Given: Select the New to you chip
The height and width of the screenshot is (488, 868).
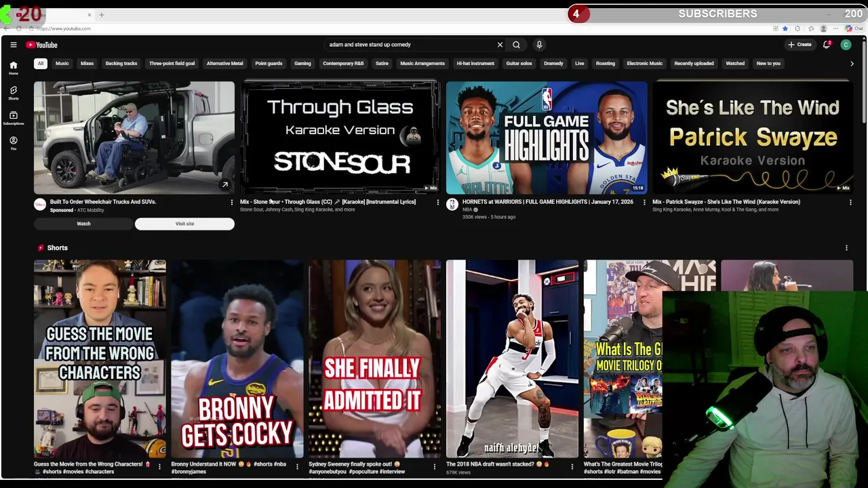Looking at the screenshot, I should (768, 64).
